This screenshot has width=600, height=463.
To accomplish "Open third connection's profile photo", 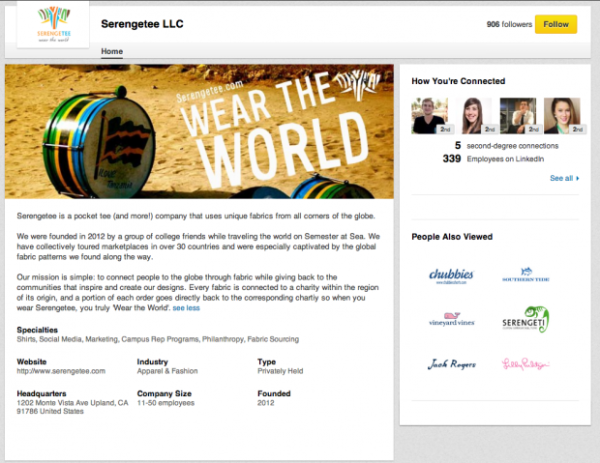I will pyautogui.click(x=518, y=116).
